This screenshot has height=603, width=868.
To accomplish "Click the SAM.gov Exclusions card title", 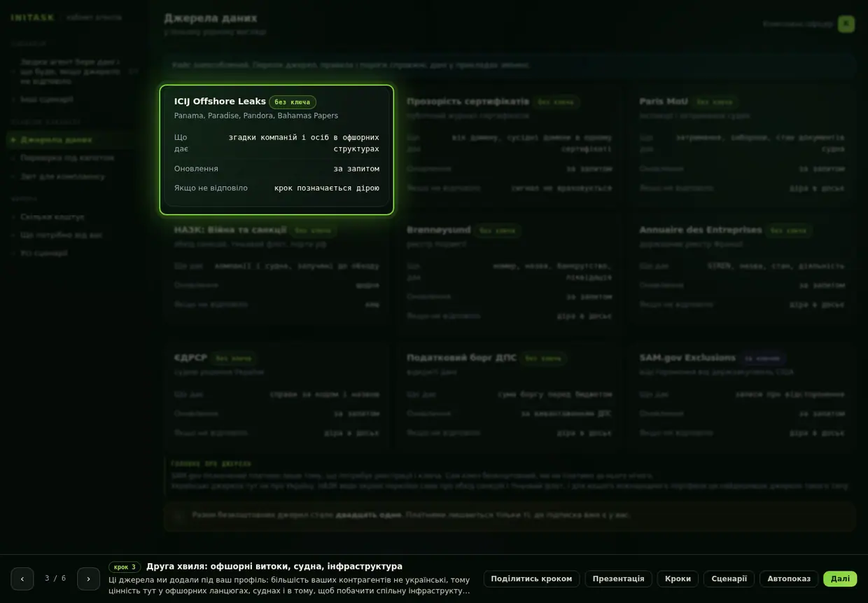I will pos(687,358).
